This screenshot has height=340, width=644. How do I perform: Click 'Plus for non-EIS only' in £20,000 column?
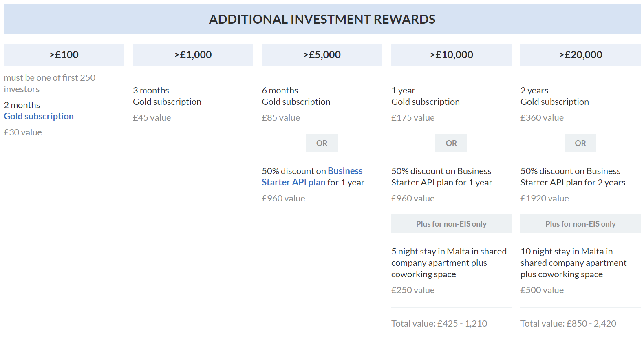click(580, 224)
